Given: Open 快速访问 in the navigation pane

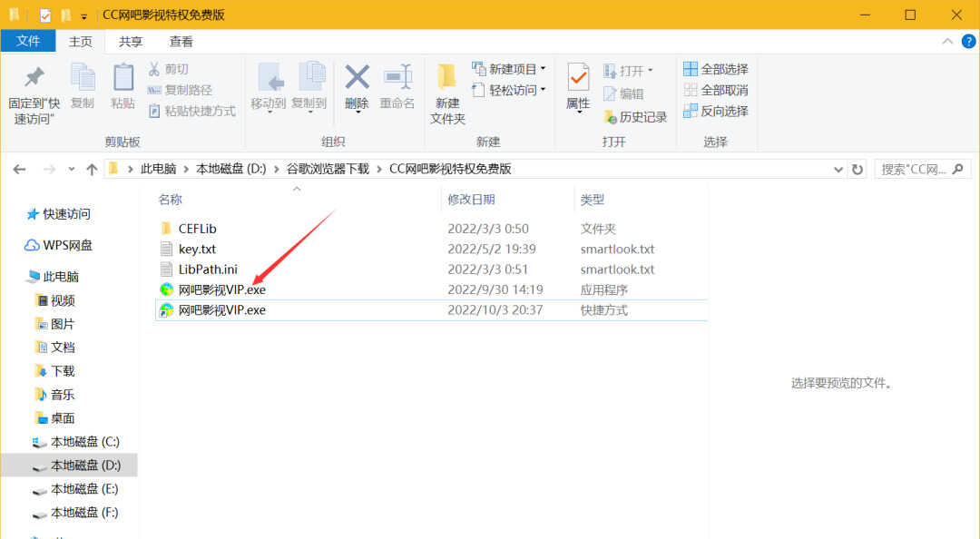Looking at the screenshot, I should (58, 214).
